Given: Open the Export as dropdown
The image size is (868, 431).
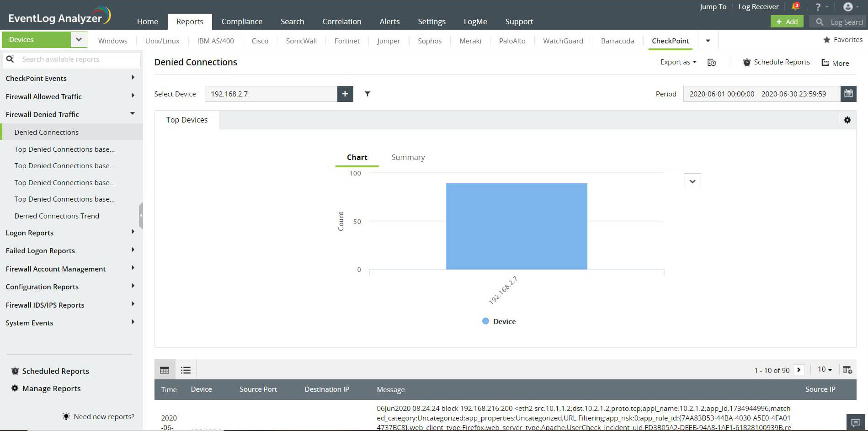Looking at the screenshot, I should coord(678,62).
